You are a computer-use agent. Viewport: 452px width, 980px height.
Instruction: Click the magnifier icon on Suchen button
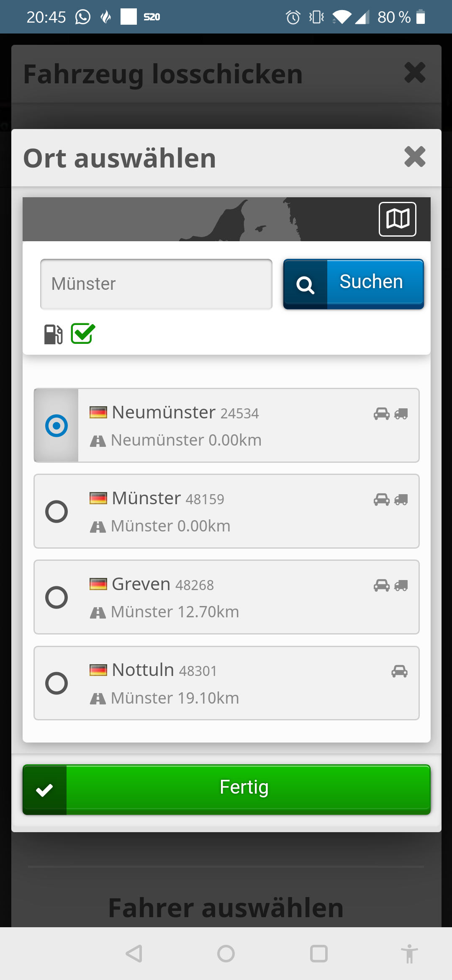click(305, 285)
